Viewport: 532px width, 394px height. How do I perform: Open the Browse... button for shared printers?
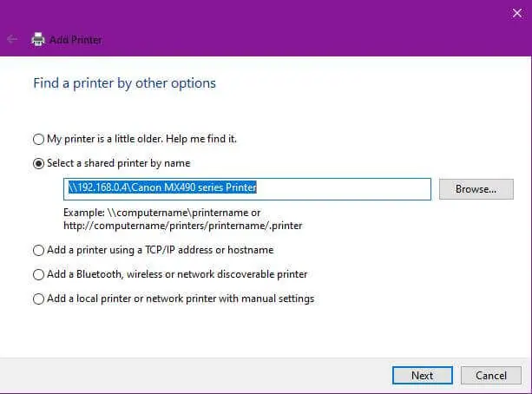[x=476, y=189]
